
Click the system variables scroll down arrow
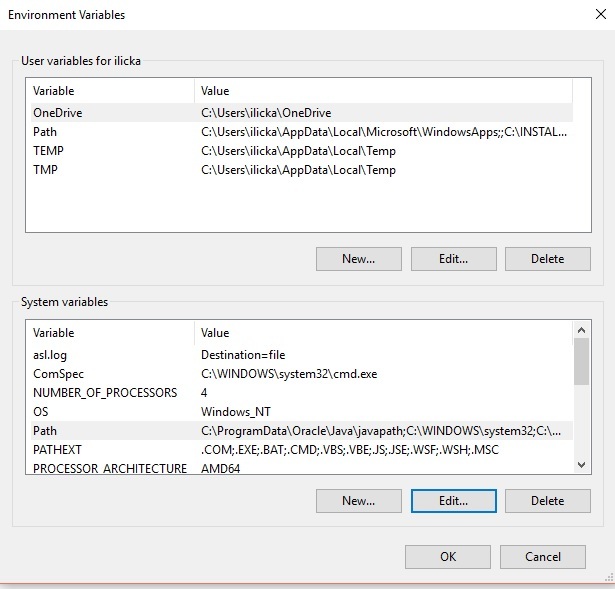[582, 465]
